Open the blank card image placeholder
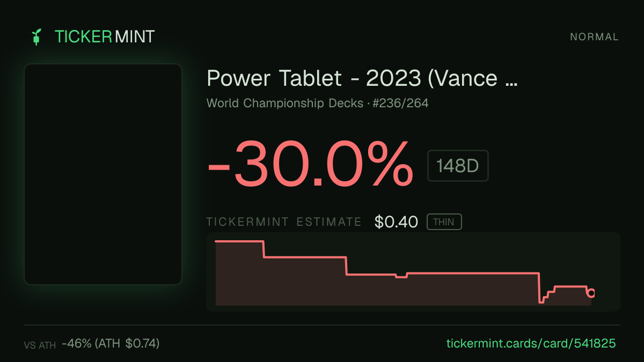This screenshot has height=362, width=644. click(x=103, y=174)
